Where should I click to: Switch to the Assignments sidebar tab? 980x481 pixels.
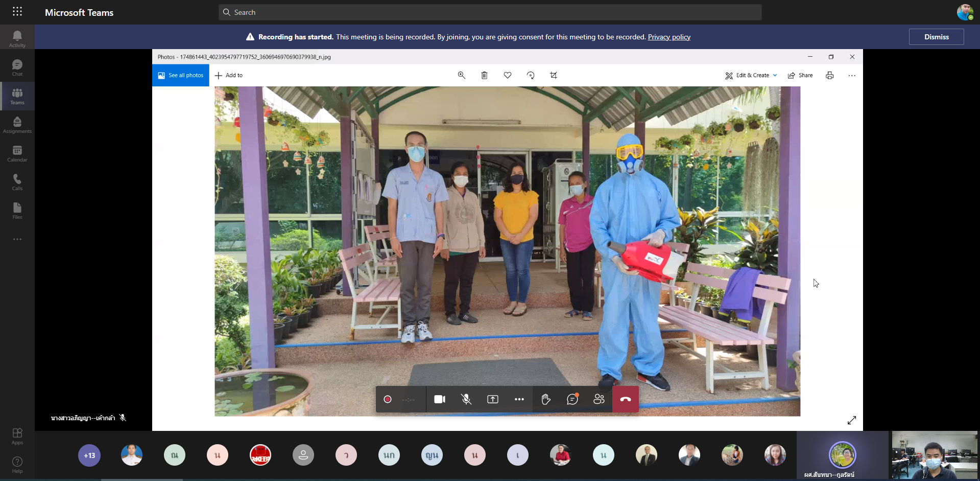tap(17, 125)
